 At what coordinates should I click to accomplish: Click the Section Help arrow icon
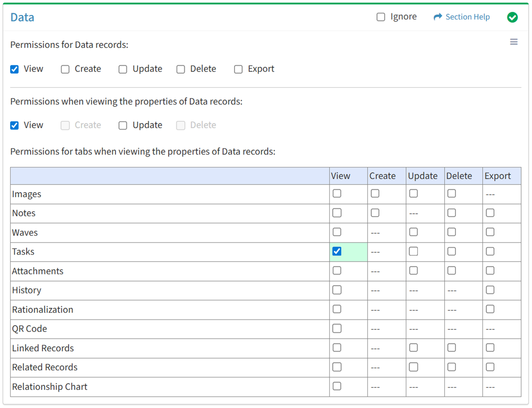click(437, 17)
